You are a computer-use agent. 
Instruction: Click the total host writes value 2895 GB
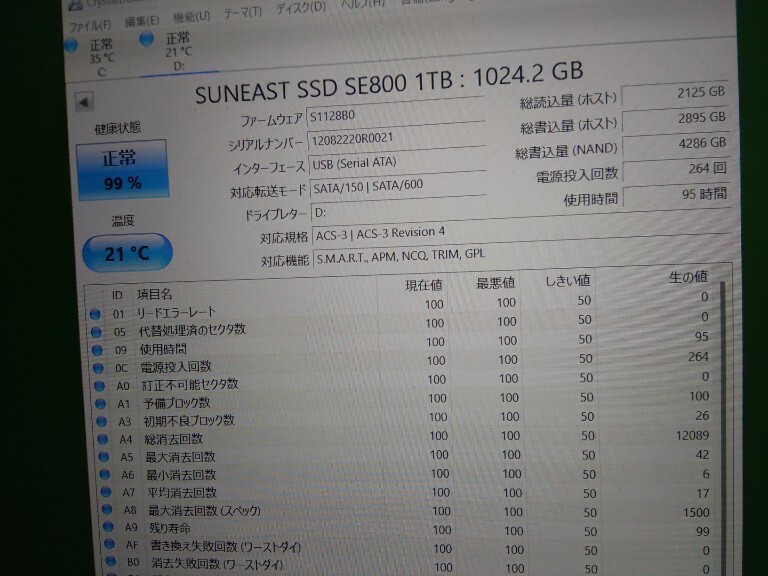[x=676, y=119]
